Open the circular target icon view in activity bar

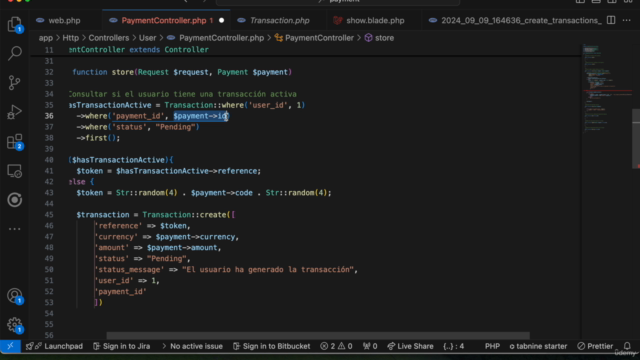[15, 200]
